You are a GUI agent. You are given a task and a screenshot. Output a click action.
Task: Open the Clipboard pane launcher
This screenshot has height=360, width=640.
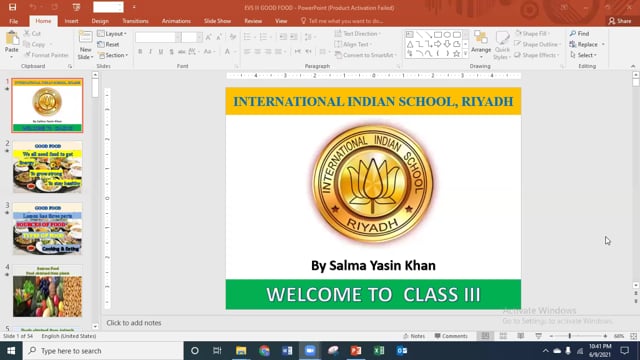click(70, 66)
